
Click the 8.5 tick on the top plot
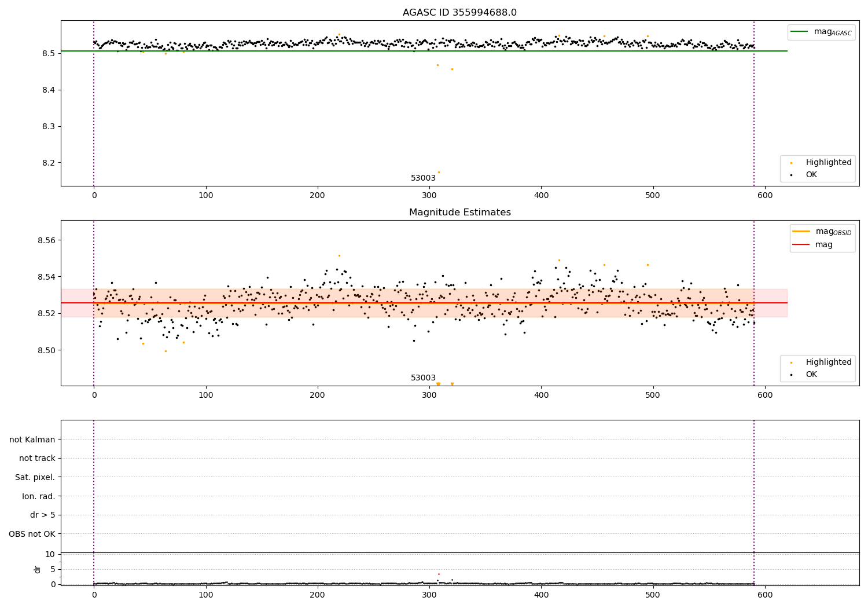point(48,53)
